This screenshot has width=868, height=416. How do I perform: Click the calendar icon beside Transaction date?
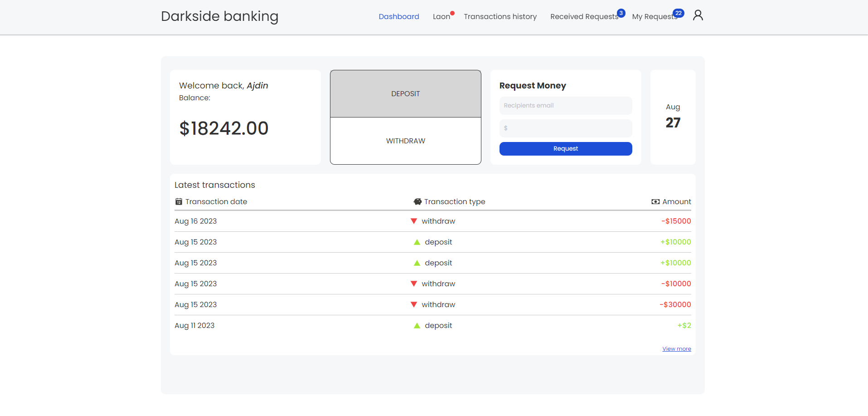coord(179,201)
